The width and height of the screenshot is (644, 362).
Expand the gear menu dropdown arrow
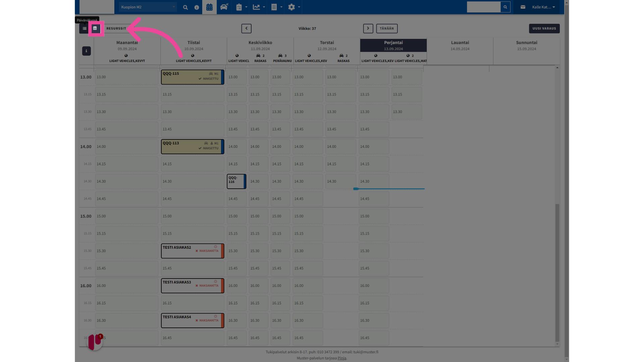[299, 7]
